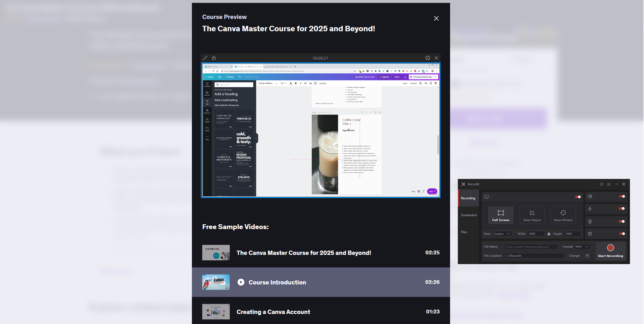644x324 pixels.
Task: Click the webcam icon in Recordit
Action: click(x=590, y=221)
